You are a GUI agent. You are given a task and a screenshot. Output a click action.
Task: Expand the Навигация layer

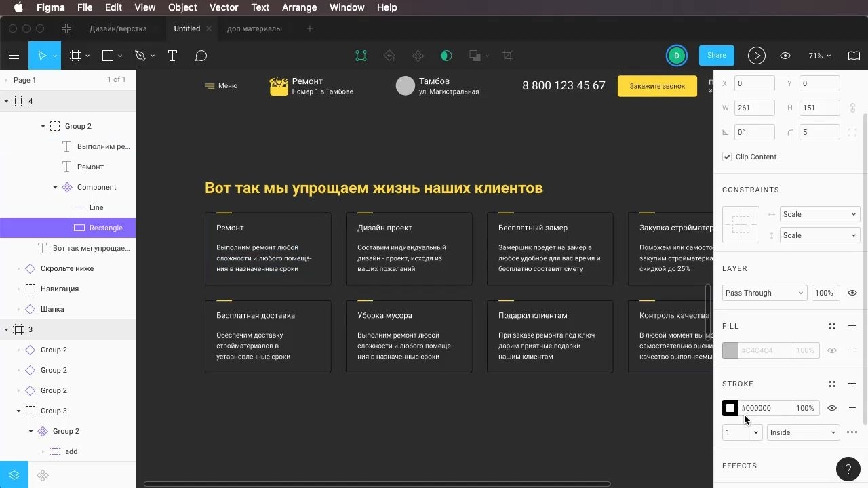pos(19,289)
